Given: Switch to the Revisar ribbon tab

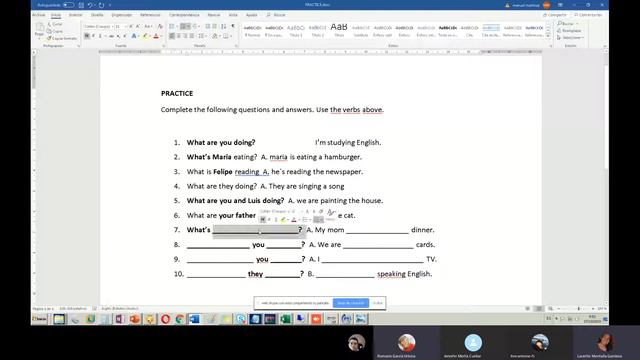Looking at the screenshot, I should pos(213,15).
